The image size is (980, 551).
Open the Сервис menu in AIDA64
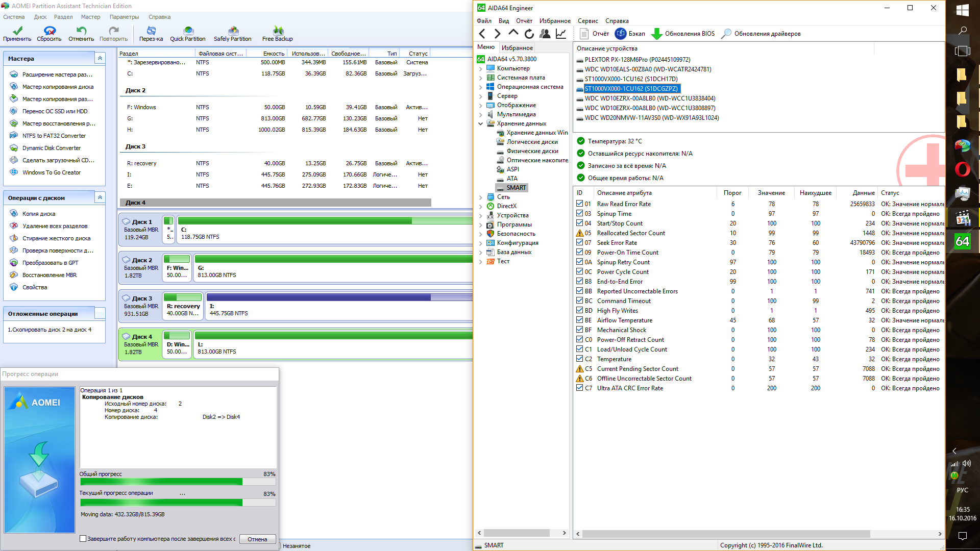click(587, 21)
